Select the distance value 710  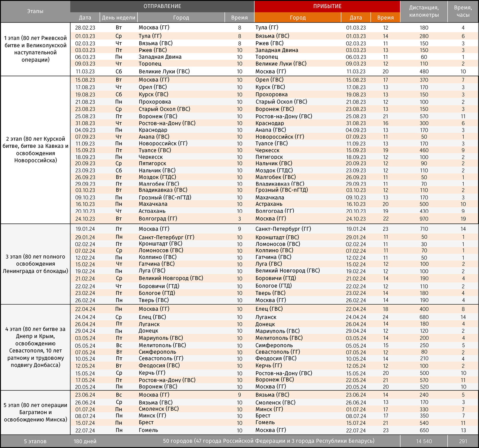click(424, 229)
